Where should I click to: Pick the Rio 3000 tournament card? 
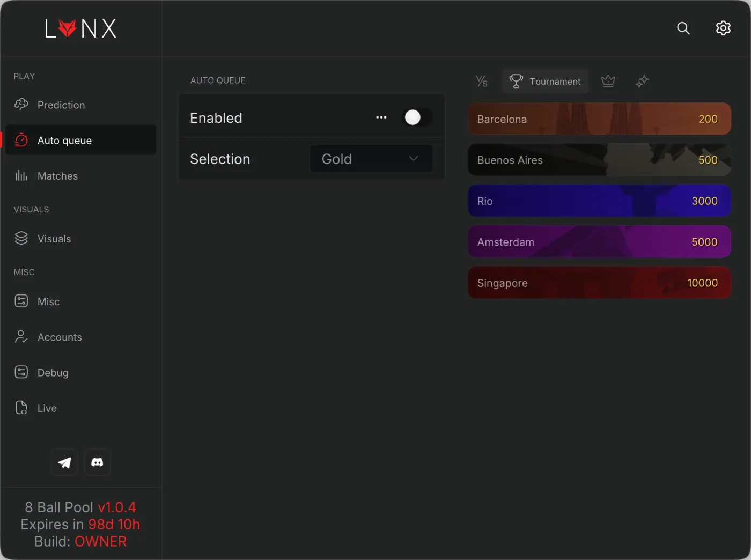[599, 201]
